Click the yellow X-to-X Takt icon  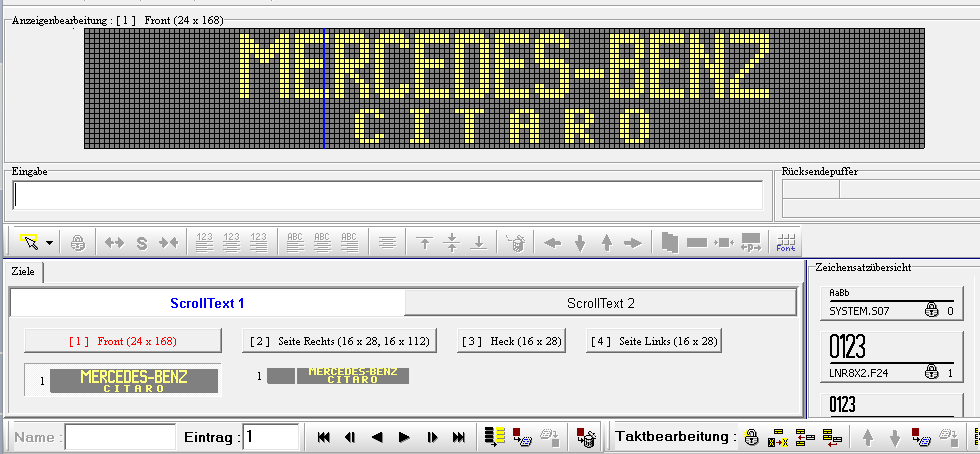(778, 436)
